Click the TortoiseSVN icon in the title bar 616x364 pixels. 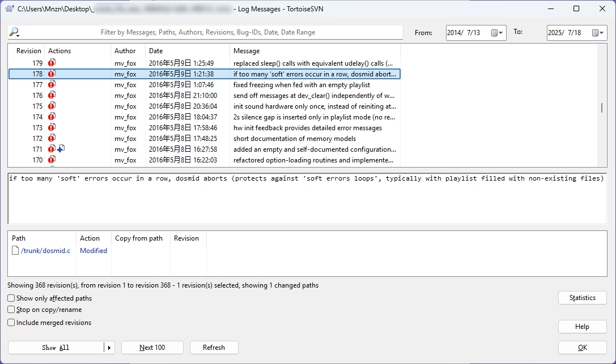coord(9,8)
